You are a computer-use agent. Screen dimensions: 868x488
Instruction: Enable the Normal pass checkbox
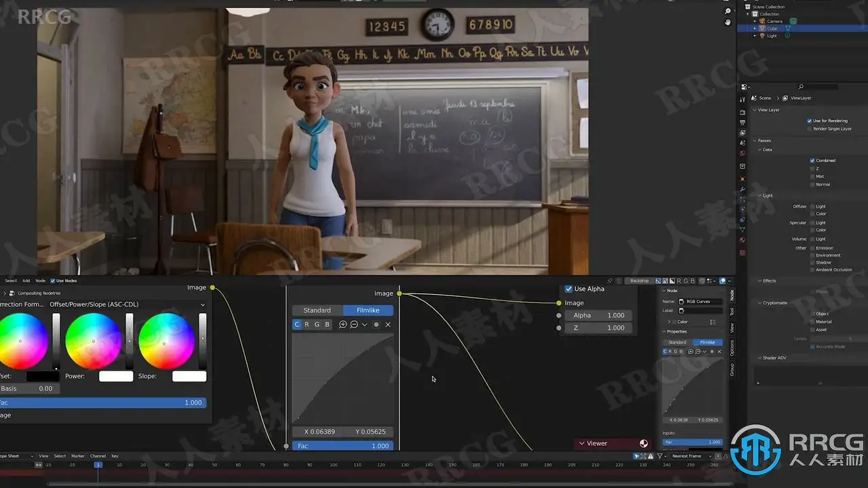point(812,184)
